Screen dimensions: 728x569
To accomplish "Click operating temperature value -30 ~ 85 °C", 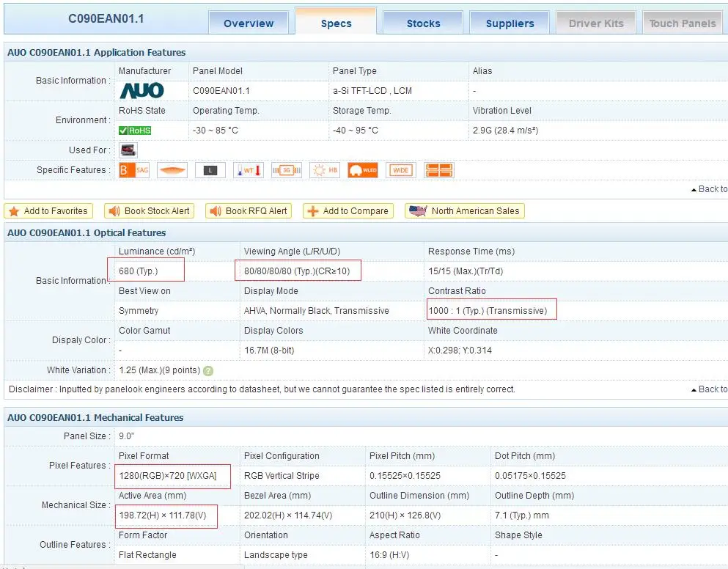I will [216, 131].
